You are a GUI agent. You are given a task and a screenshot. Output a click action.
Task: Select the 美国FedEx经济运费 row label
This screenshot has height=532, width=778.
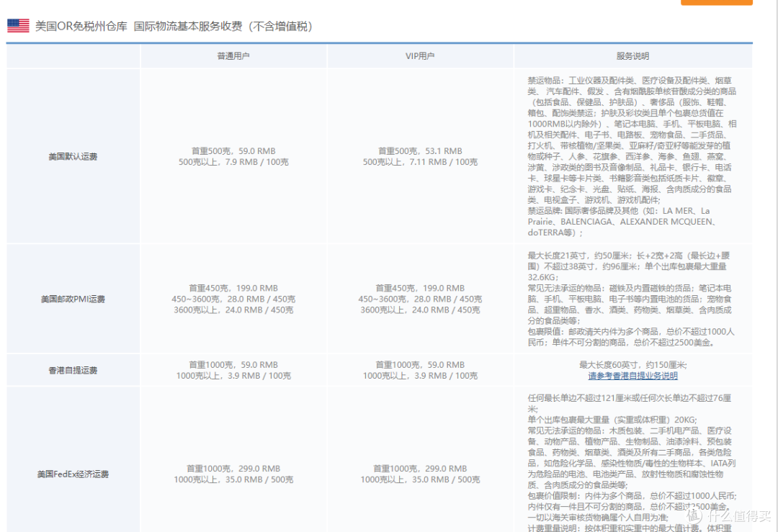73,474
